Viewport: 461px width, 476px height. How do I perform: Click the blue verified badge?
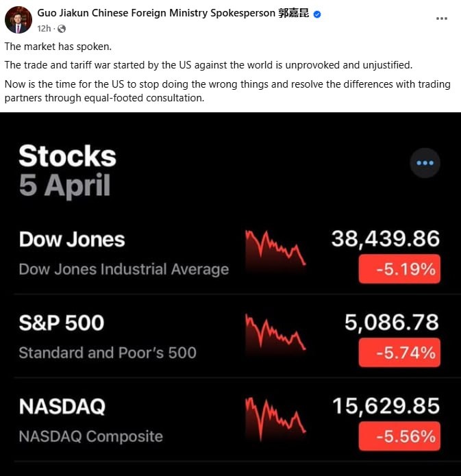[x=317, y=14]
